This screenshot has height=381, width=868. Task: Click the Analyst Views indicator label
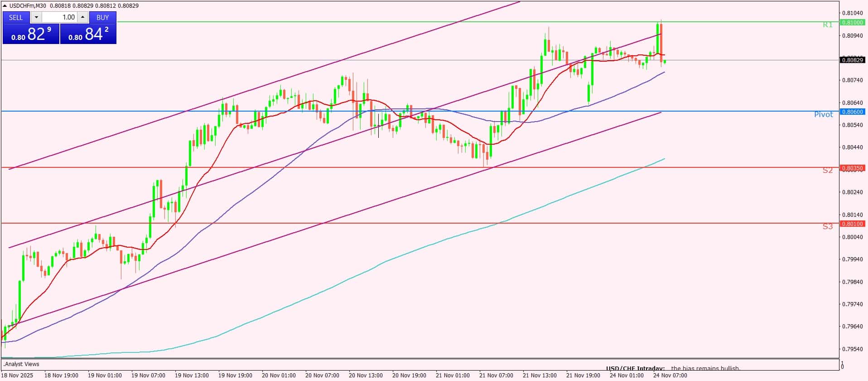tap(22, 364)
